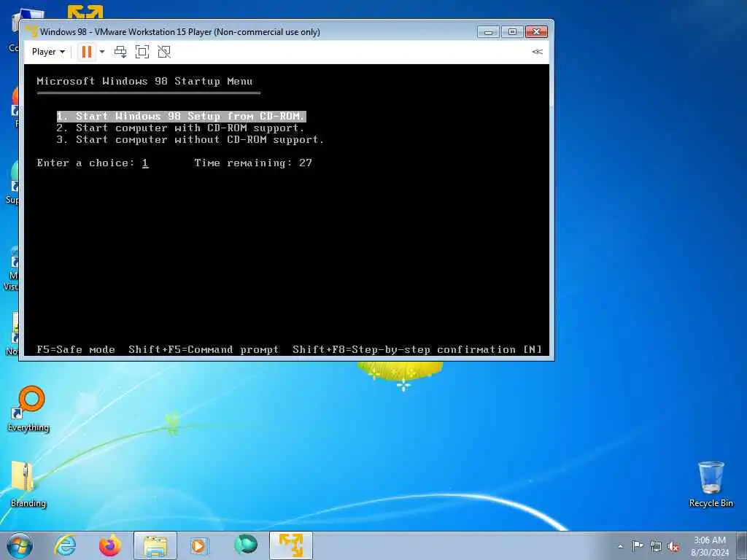Viewport: 747px width, 560px height.
Task: Select Start Windows 98 Setup from CD-ROM
Action: [x=181, y=116]
